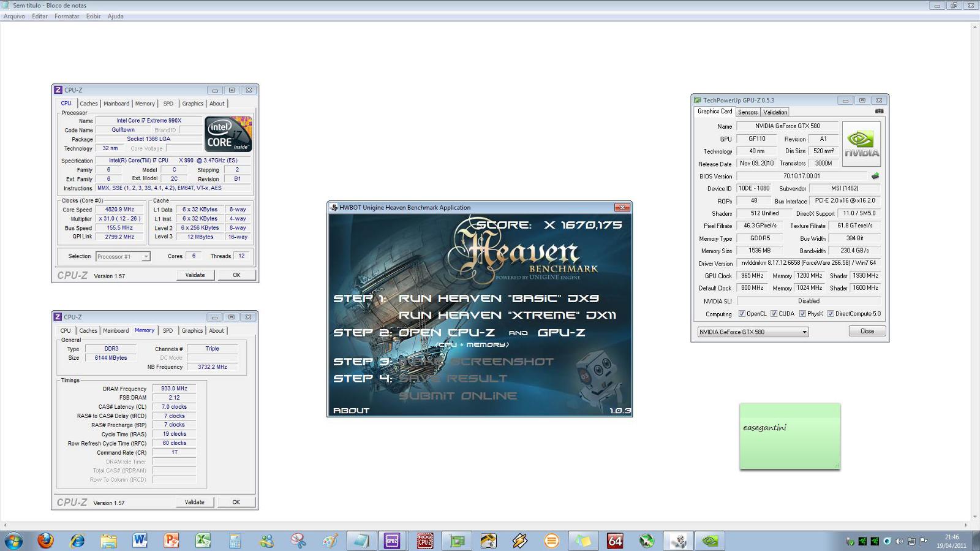Click GPU-Z link in Heaven step 2
This screenshot has height=551, width=980.
[x=561, y=332]
